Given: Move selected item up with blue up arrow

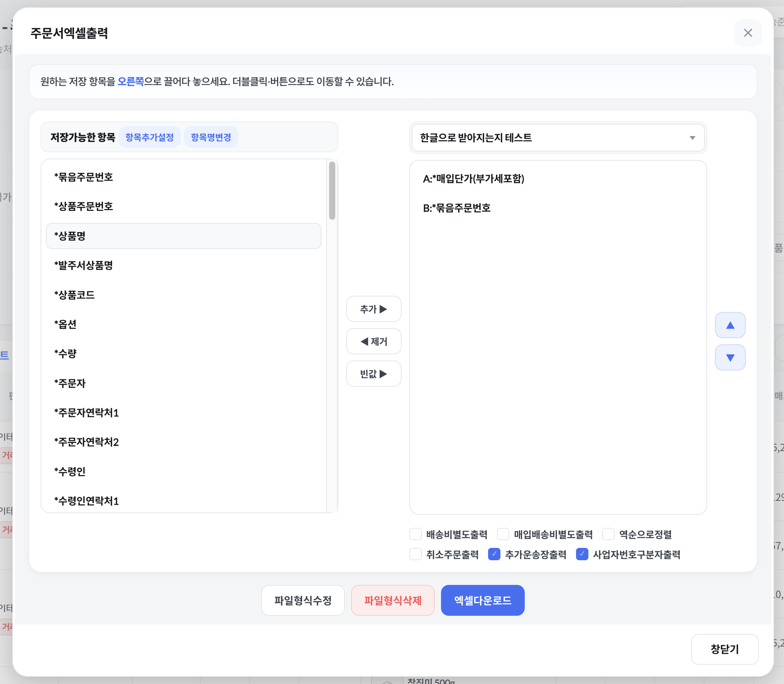Looking at the screenshot, I should pyautogui.click(x=730, y=325).
